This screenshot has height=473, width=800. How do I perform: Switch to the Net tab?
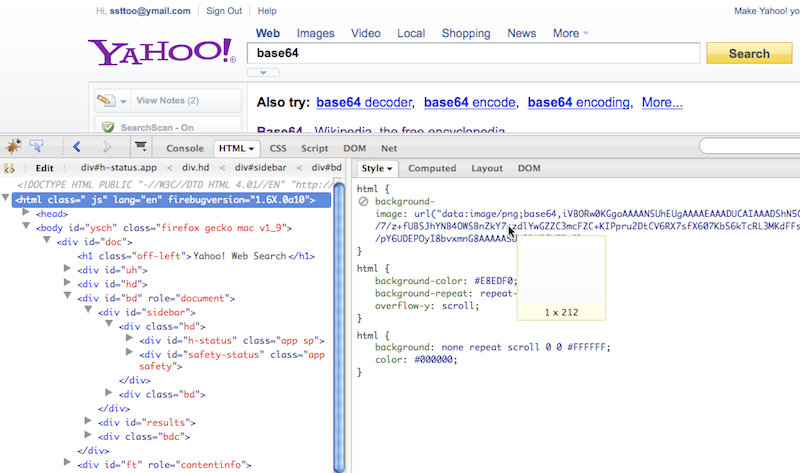389,148
